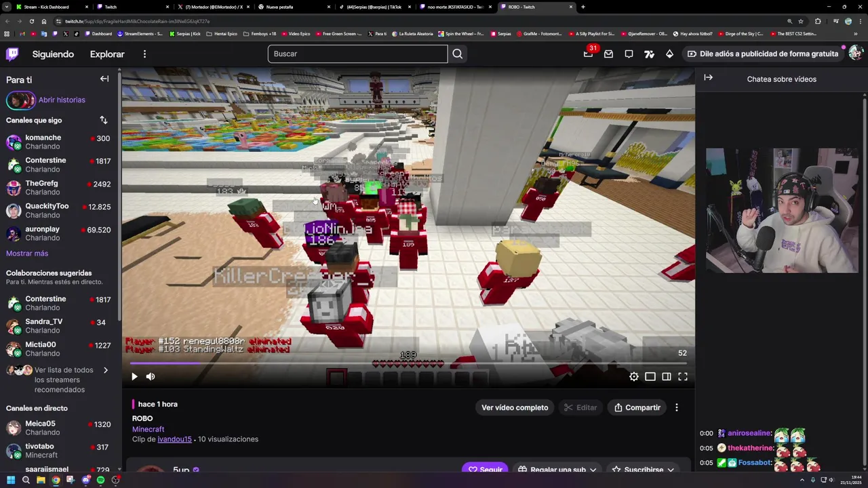Go back in the browser
868x488 pixels.
tap(7, 21)
